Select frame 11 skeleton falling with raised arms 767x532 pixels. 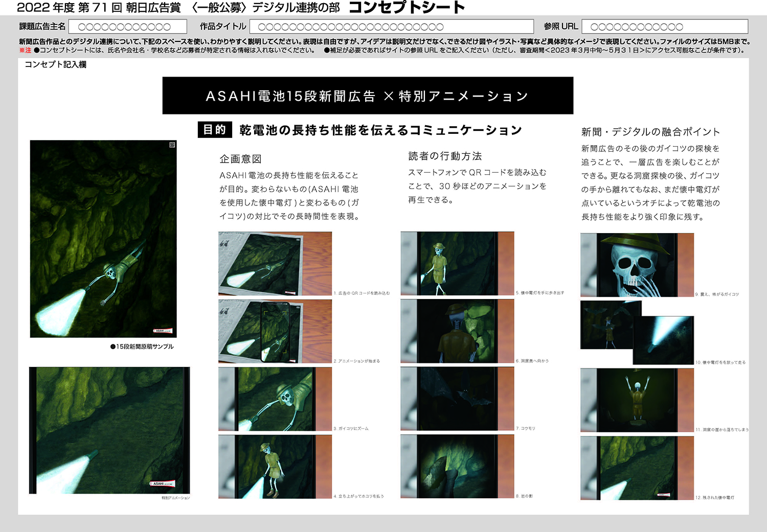pyautogui.click(x=637, y=400)
